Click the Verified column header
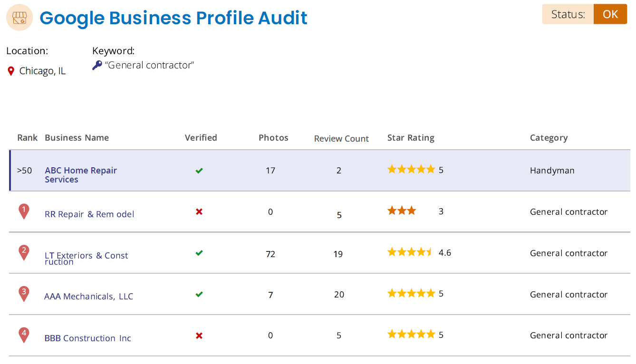 tap(201, 138)
